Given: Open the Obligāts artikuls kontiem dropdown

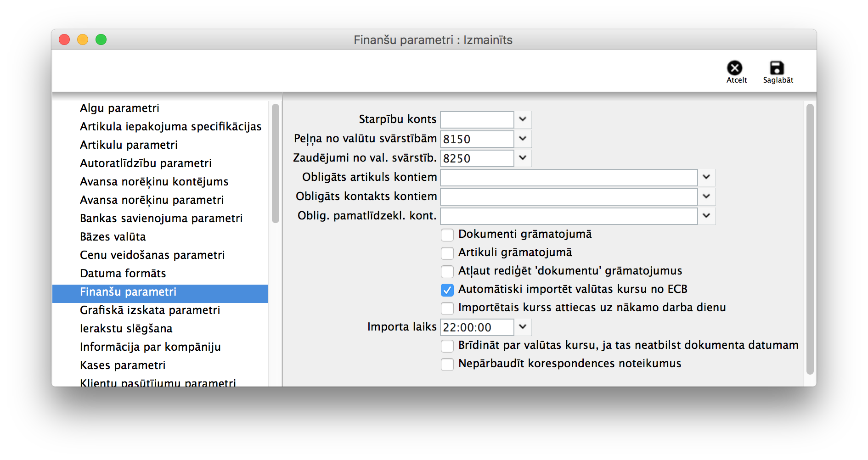Looking at the screenshot, I should tap(706, 177).
